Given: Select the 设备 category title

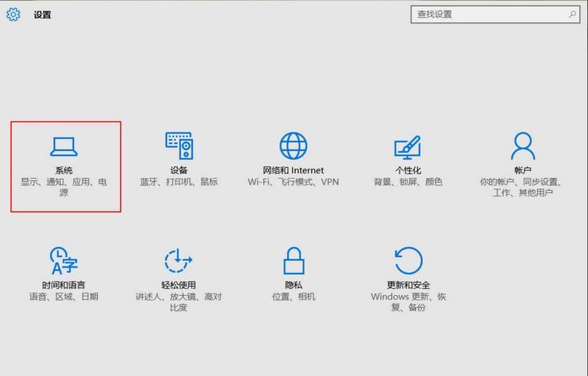Looking at the screenshot, I should pos(179,170).
